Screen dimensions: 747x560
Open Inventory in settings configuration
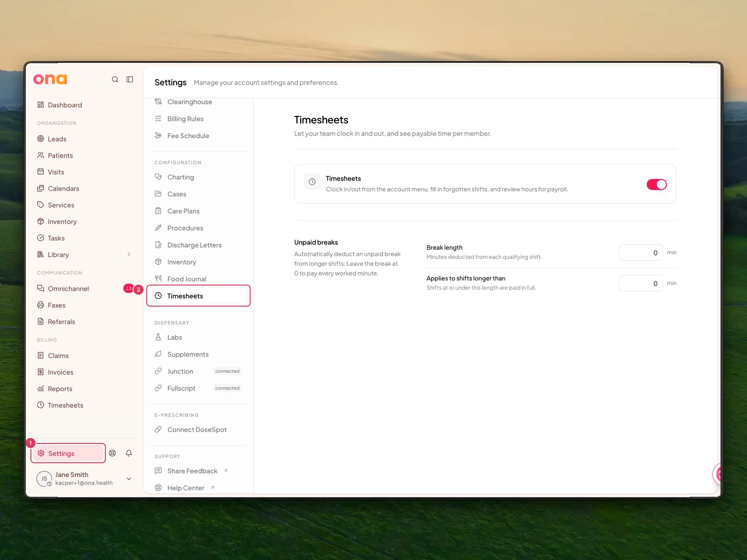coord(199,262)
